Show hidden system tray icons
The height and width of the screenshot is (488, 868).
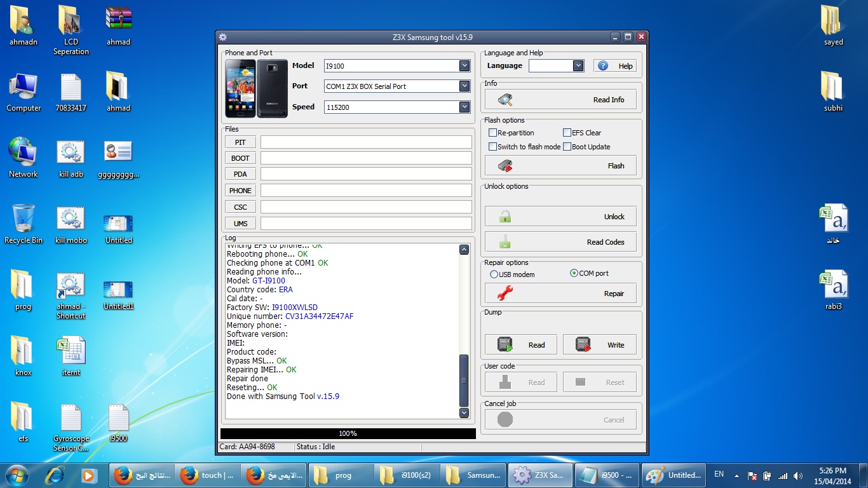(x=737, y=475)
